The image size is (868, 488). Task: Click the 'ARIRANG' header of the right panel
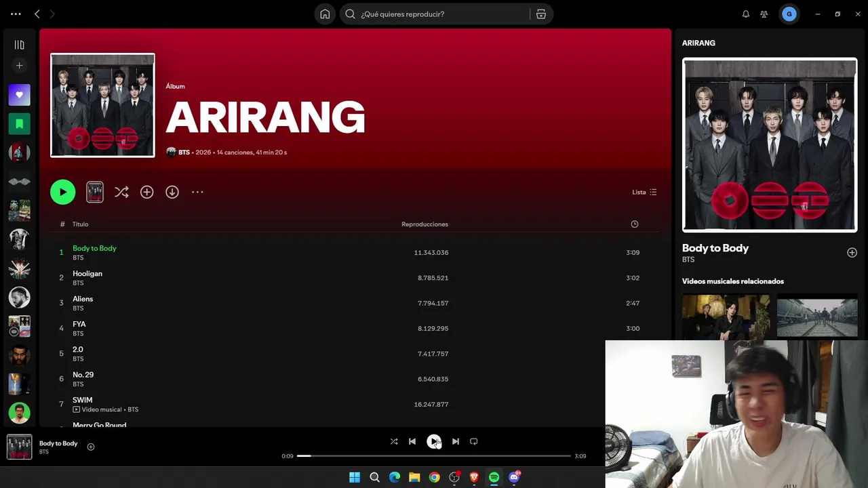[698, 43]
